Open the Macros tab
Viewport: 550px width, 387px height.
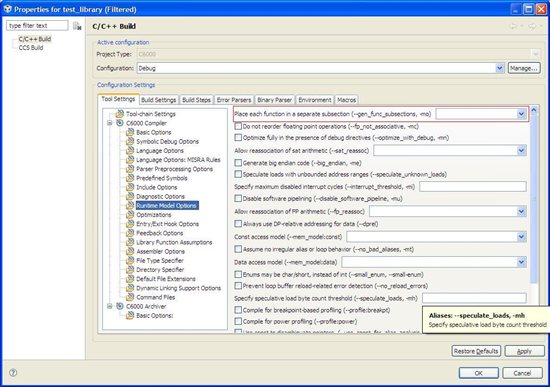pos(347,100)
